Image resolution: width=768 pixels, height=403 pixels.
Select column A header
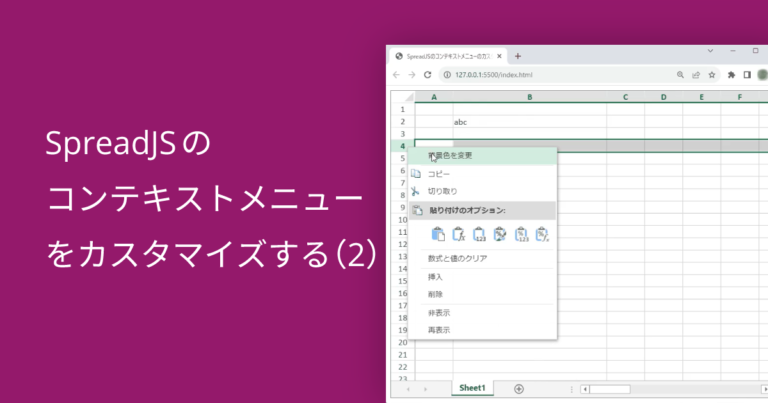434,97
